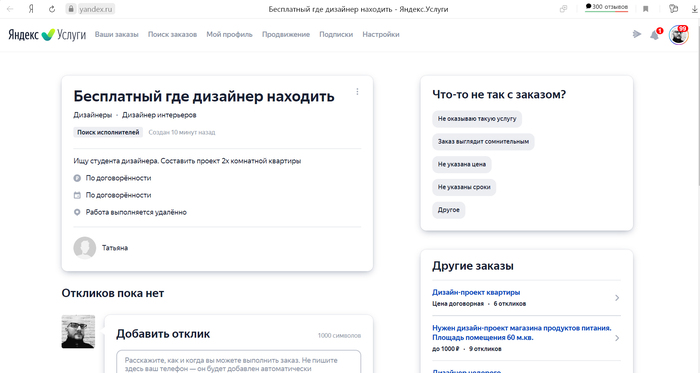Click the Поиск исполнителей status badge
Viewport: 700px width, 373px height.
(x=108, y=132)
